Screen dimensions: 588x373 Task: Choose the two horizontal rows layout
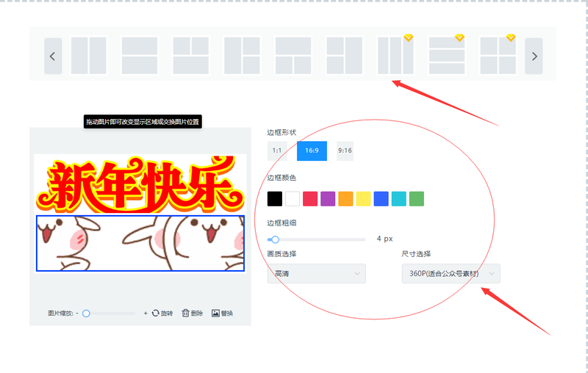tap(140, 55)
